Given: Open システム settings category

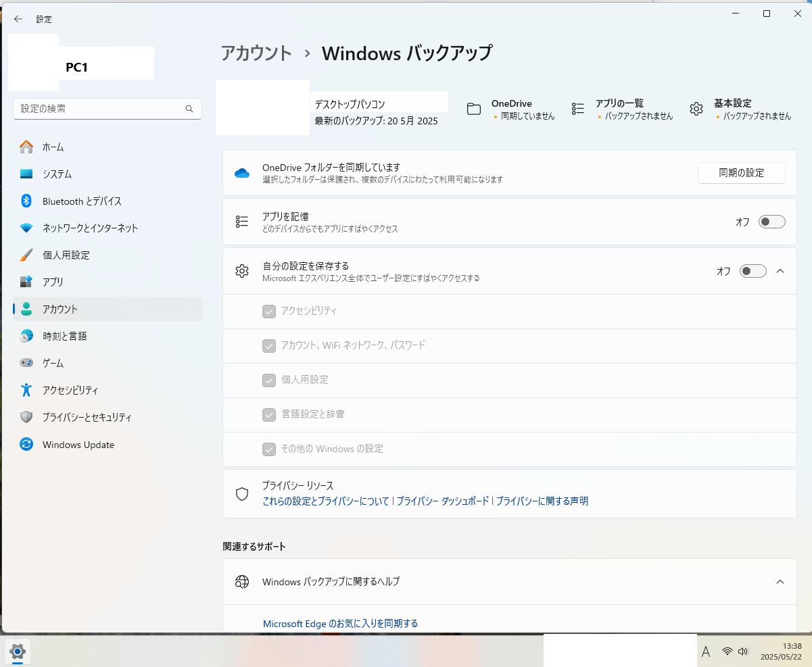Looking at the screenshot, I should (x=108, y=174).
